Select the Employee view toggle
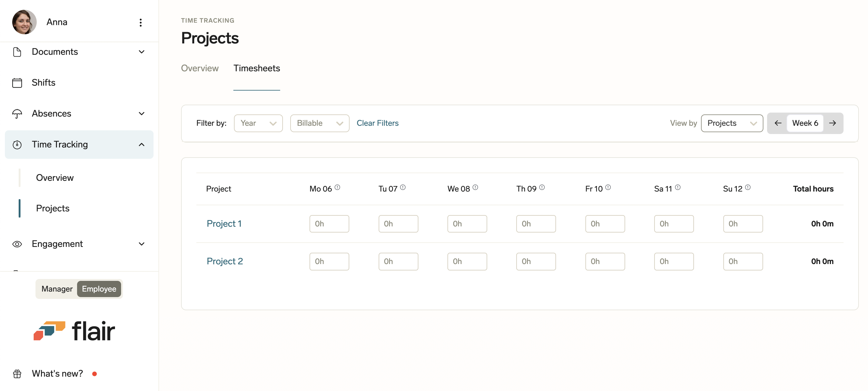This screenshot has width=868, height=391. pyautogui.click(x=99, y=289)
